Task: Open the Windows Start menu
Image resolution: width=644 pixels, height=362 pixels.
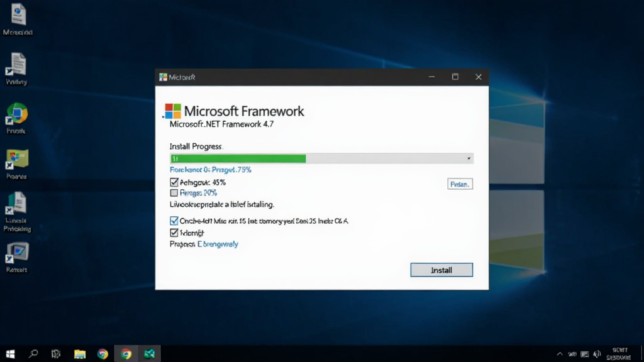Action: (x=10, y=354)
